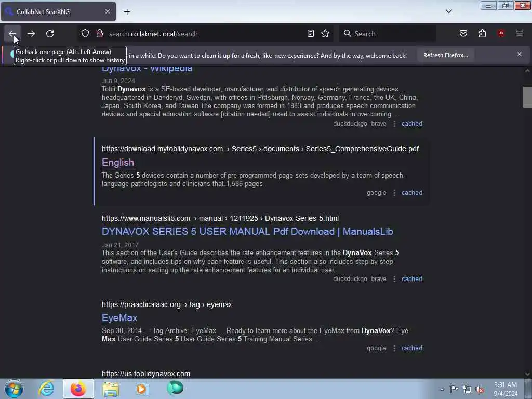The height and width of the screenshot is (399, 532).
Task: Open the English PDF guide result
Action: 118,163
